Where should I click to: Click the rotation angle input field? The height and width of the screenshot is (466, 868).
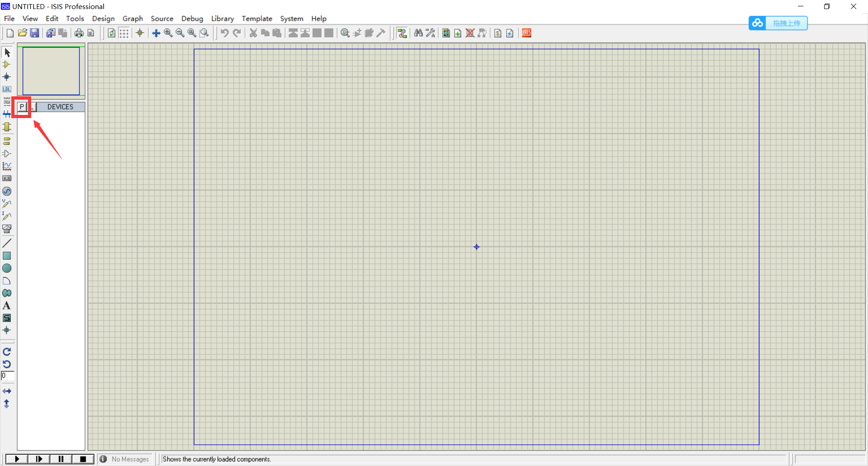8,376
